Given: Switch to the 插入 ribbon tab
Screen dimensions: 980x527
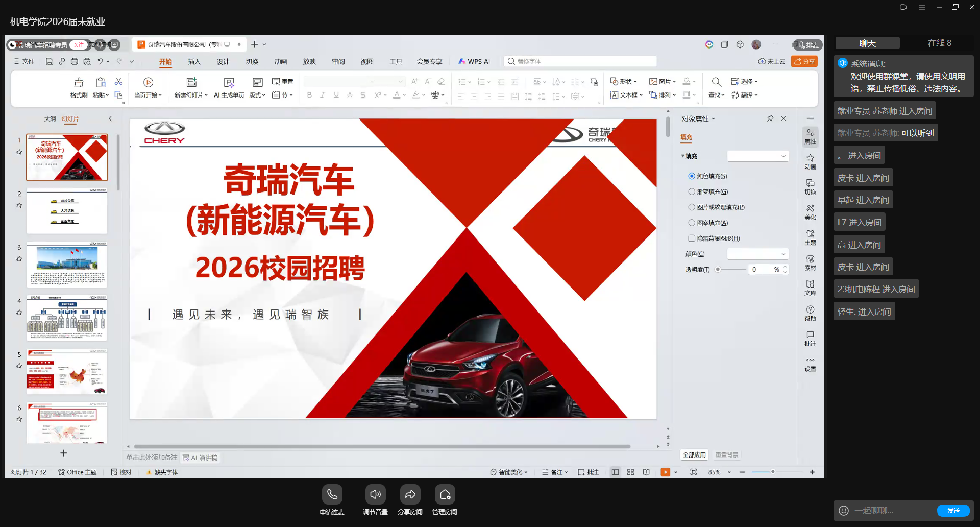Looking at the screenshot, I should pyautogui.click(x=194, y=62).
